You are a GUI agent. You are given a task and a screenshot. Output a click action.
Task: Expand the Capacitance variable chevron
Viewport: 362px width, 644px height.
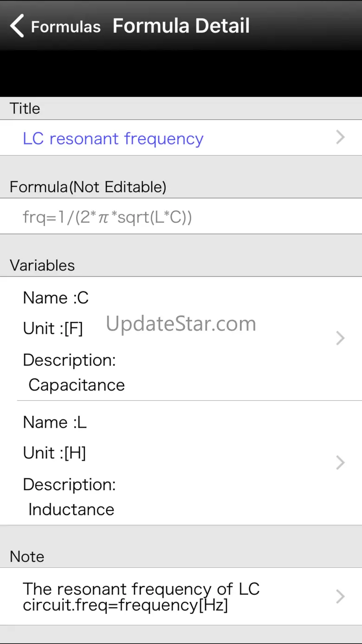coord(340,338)
